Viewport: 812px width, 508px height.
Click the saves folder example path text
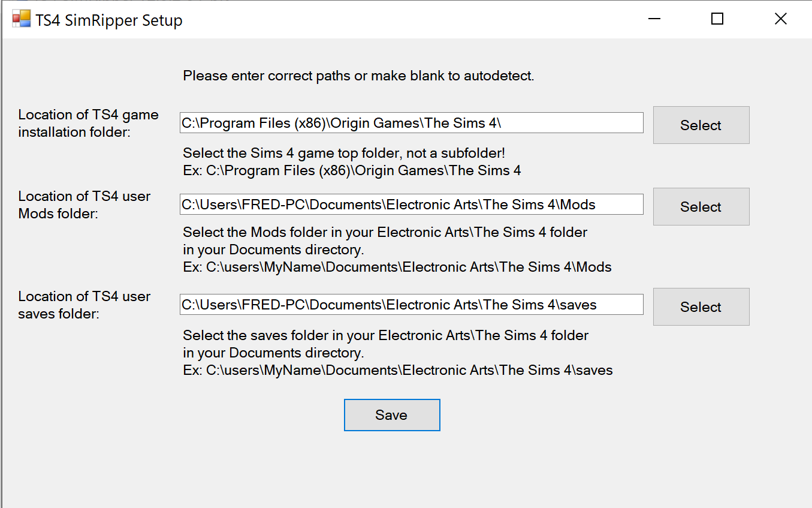[397, 370]
